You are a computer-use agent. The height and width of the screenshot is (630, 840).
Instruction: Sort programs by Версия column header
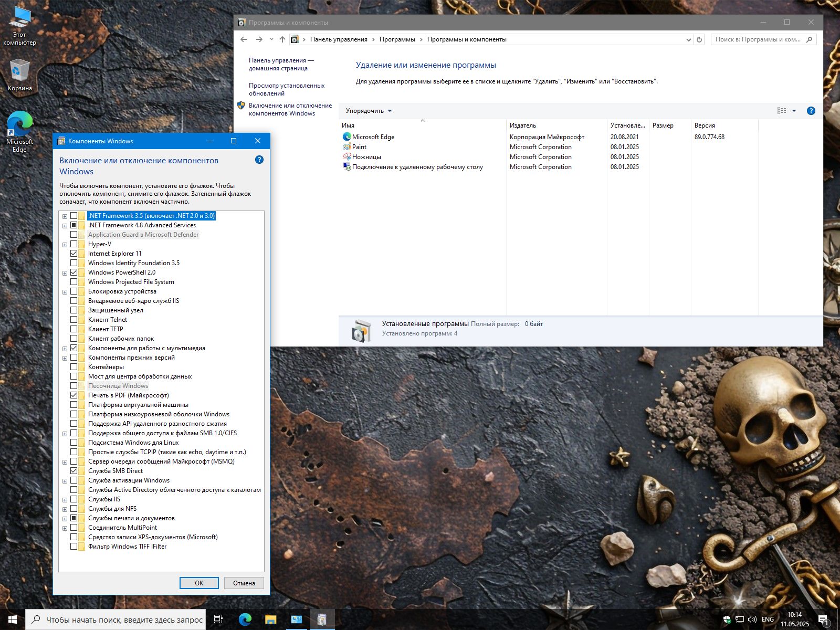(724, 125)
